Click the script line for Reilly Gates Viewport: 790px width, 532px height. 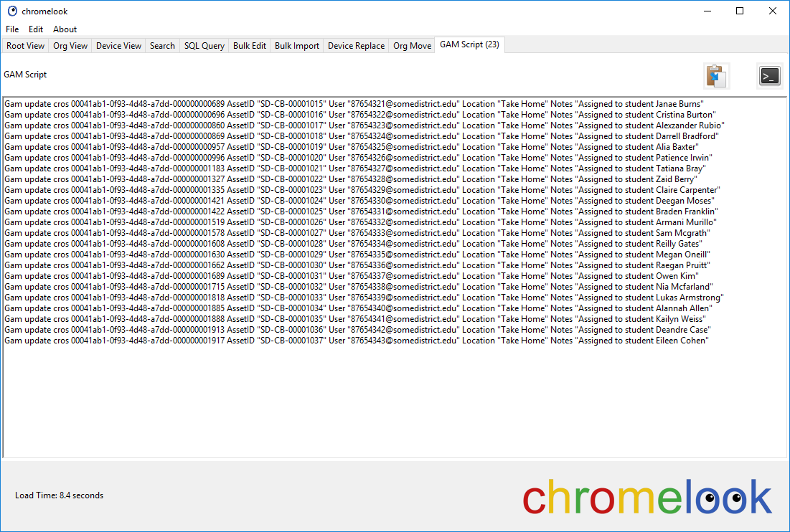[353, 244]
